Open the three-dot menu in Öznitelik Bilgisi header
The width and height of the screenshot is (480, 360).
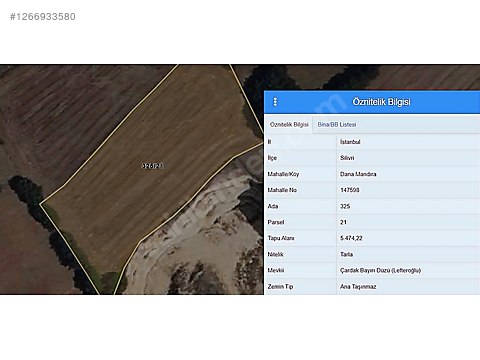coord(275,102)
